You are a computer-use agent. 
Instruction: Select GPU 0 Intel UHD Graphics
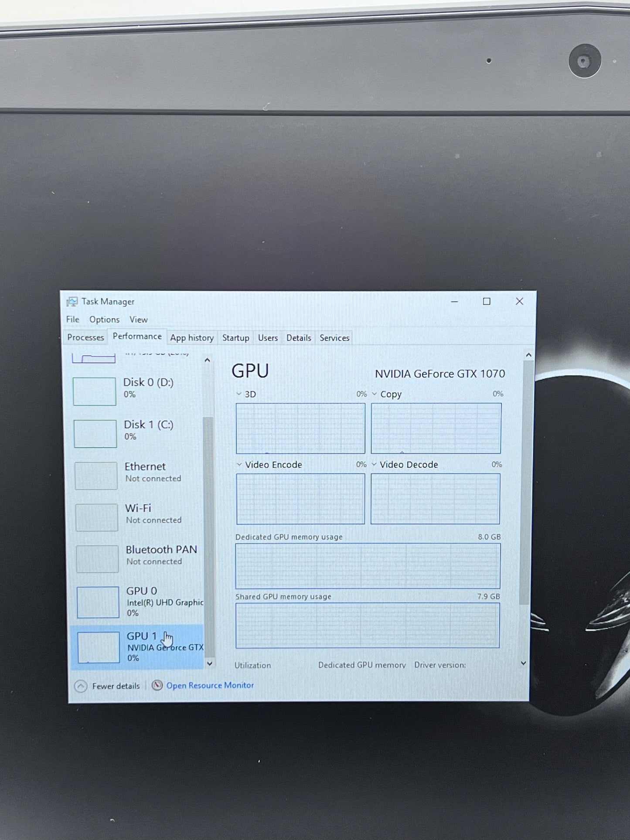[138, 602]
